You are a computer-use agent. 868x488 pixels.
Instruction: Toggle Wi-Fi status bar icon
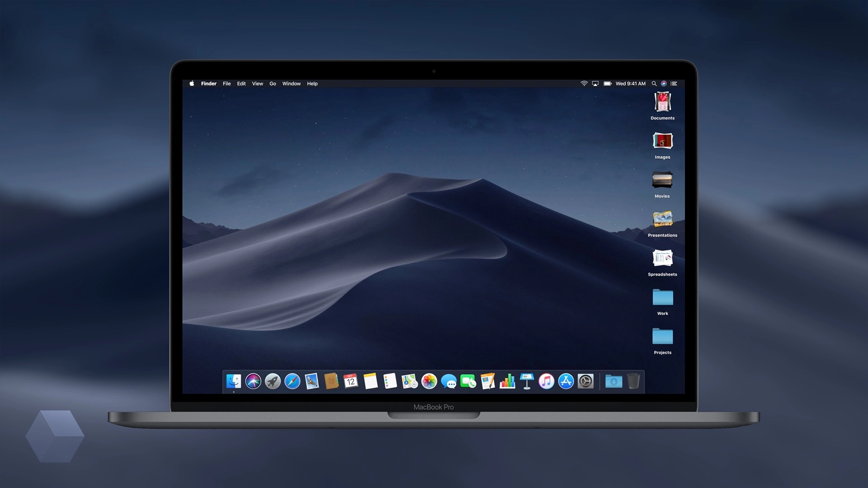point(584,84)
